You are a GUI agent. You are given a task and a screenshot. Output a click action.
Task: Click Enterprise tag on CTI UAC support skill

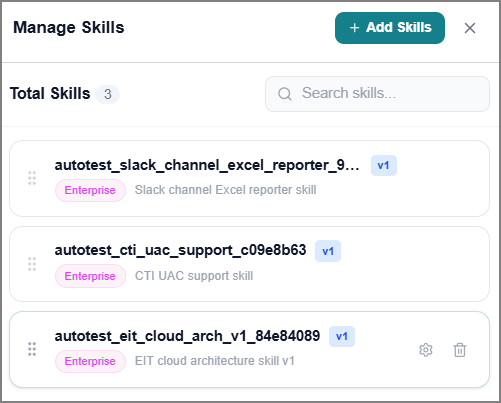(x=90, y=276)
